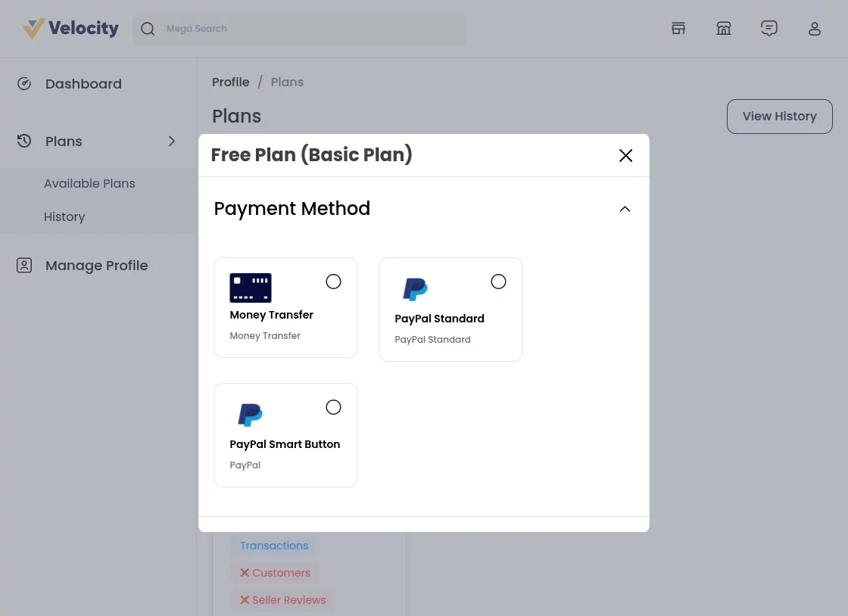Open History under Plans menu

tap(64, 216)
